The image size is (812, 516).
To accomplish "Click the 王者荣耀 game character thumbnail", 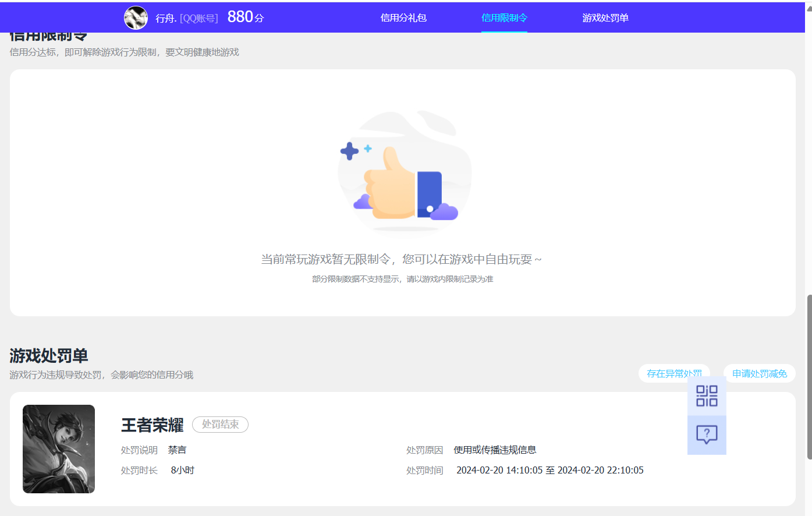I will (58, 448).
